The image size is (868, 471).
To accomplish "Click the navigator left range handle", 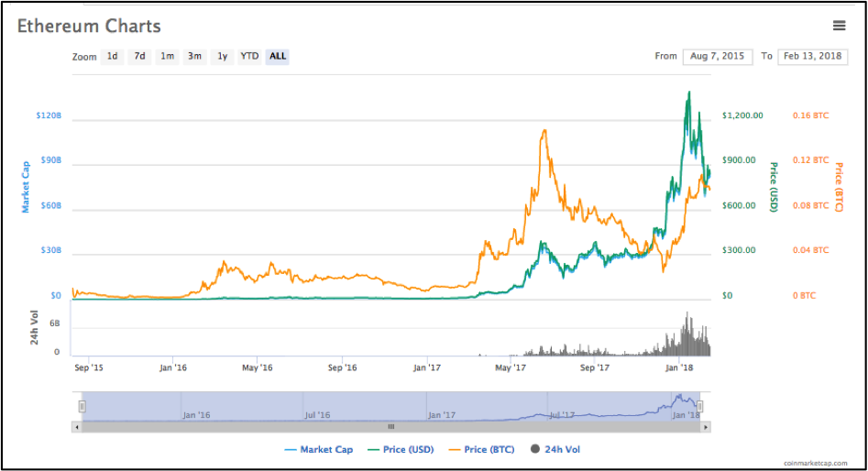I will [82, 406].
